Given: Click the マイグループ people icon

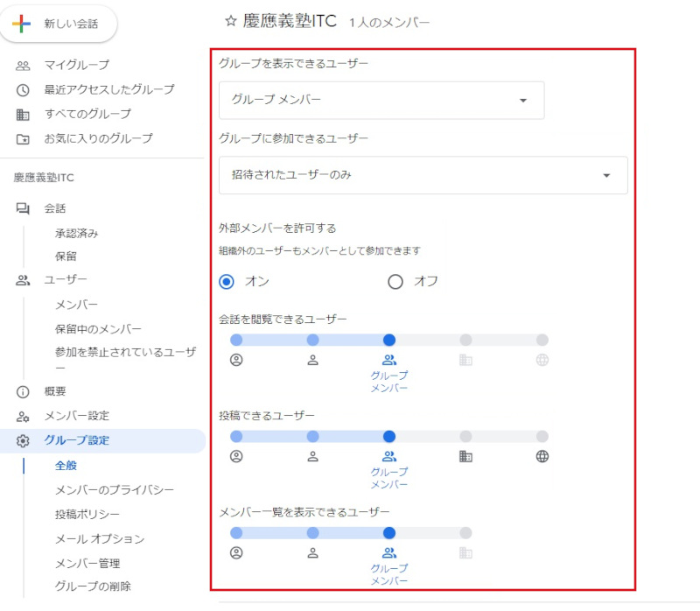Looking at the screenshot, I should click(23, 65).
